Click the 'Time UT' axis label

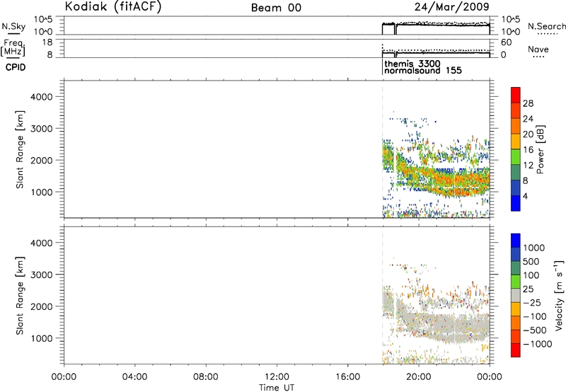pos(277,388)
